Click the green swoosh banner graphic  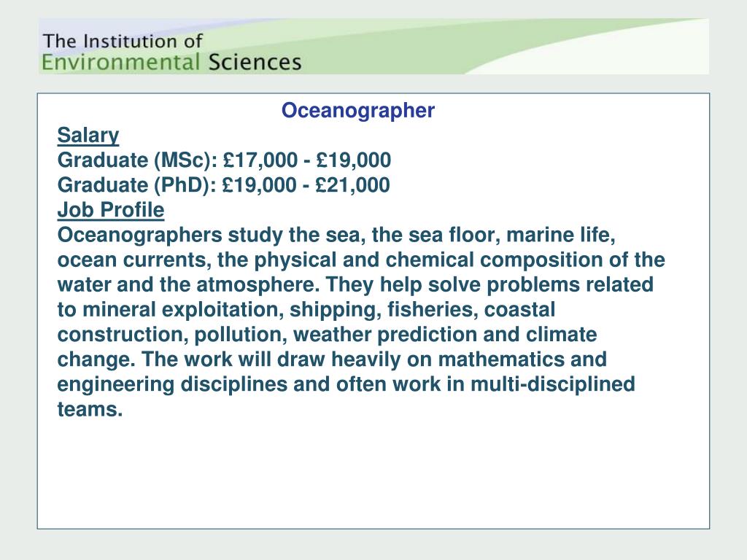[x=500, y=46]
